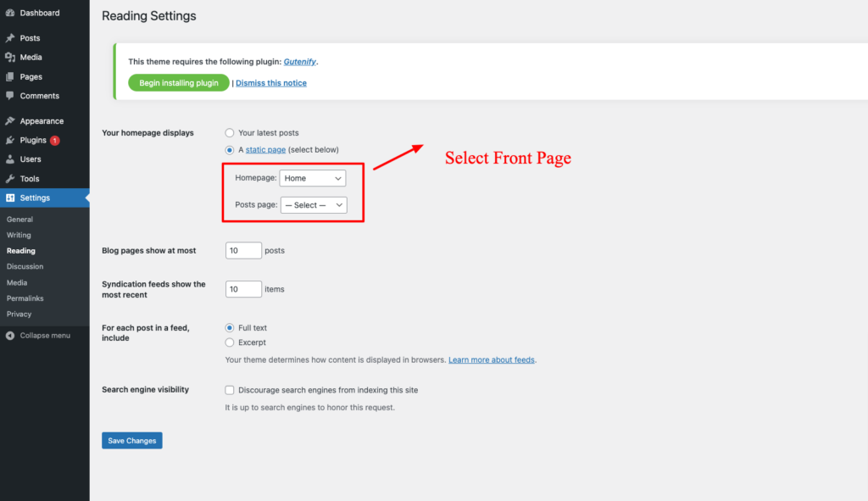Click Save Changes button
This screenshot has width=868, height=501.
coord(131,441)
